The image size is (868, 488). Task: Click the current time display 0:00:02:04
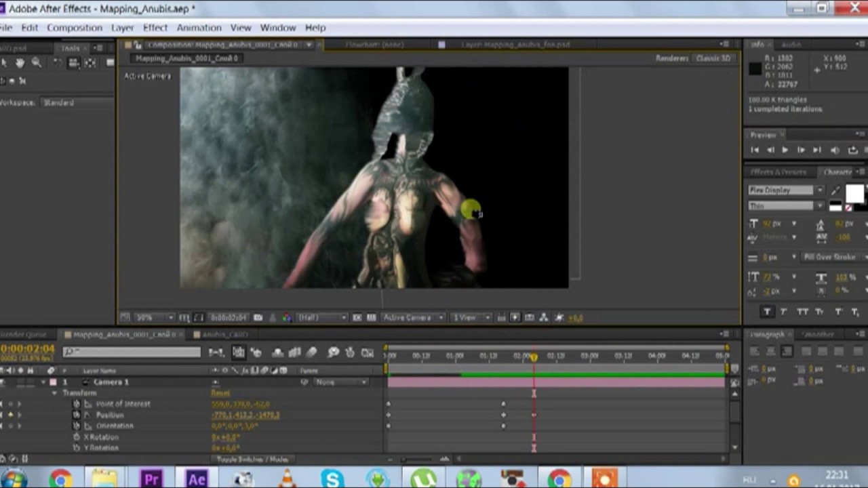27,348
